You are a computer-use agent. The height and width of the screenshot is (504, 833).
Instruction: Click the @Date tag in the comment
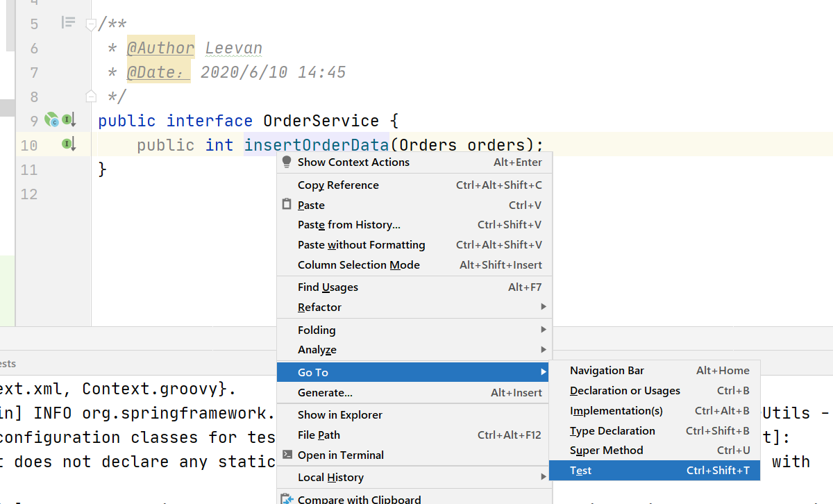158,72
